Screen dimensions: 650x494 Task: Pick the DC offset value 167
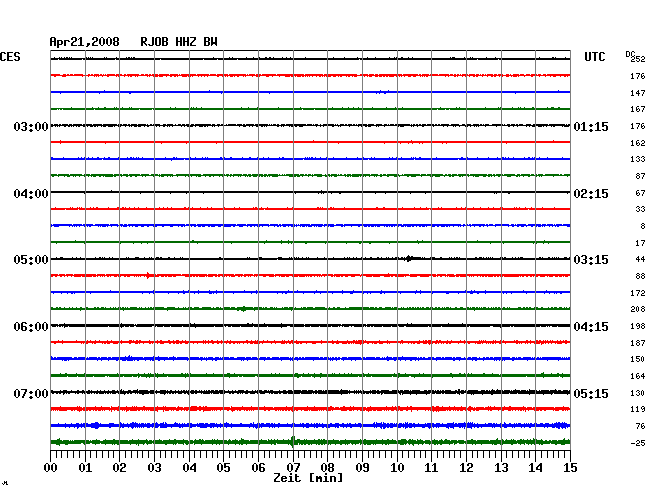tap(638, 109)
